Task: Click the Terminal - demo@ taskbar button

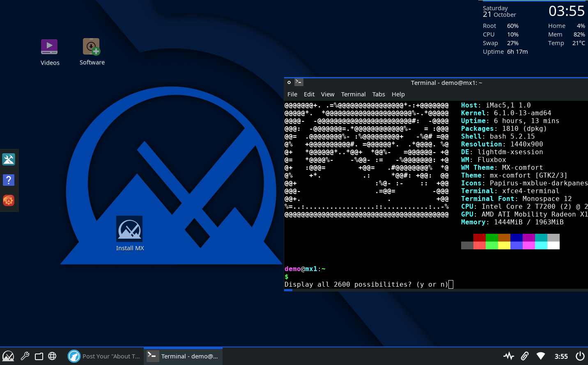Action: pos(183,356)
